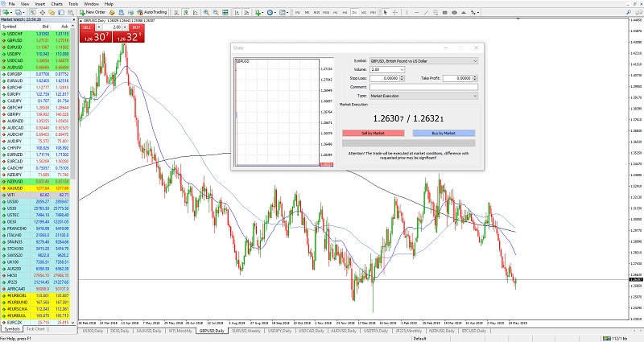Screen dimensions: 644x342
Task: Switch chart to bar chart type
Action: [x=176, y=12]
